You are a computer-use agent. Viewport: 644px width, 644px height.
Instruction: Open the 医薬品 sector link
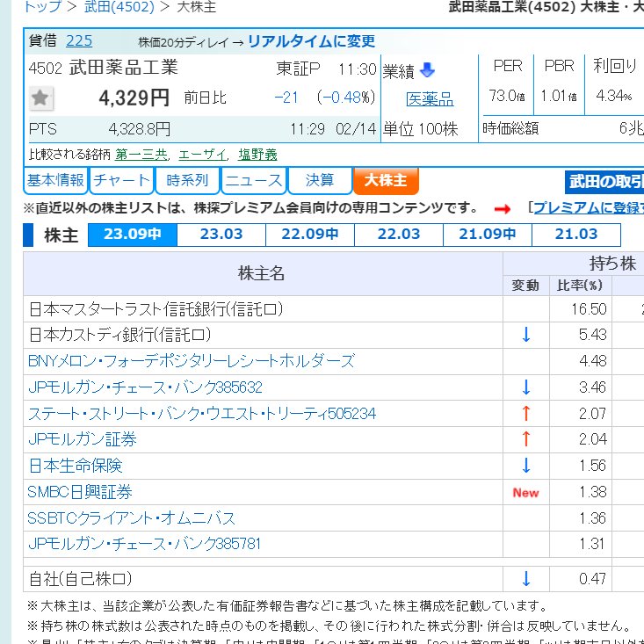(430, 99)
